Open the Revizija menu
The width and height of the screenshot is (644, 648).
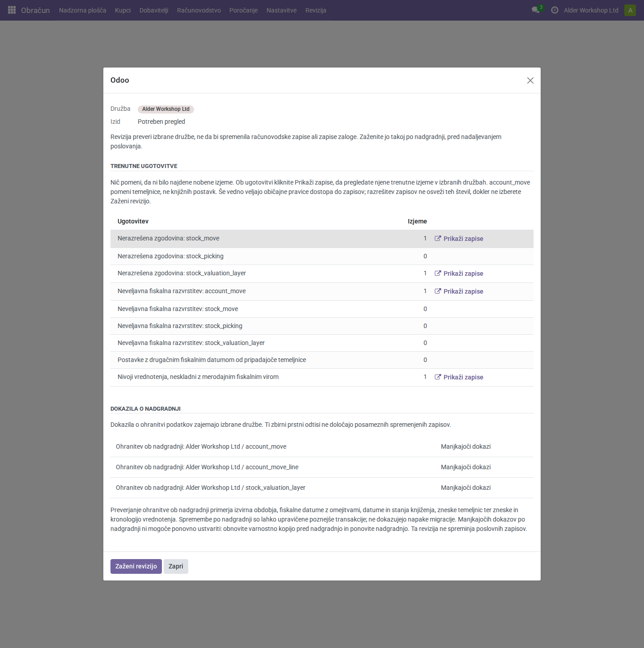[316, 10]
